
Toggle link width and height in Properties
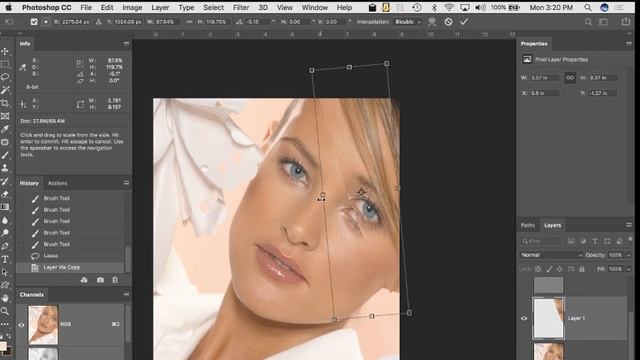[x=570, y=78]
